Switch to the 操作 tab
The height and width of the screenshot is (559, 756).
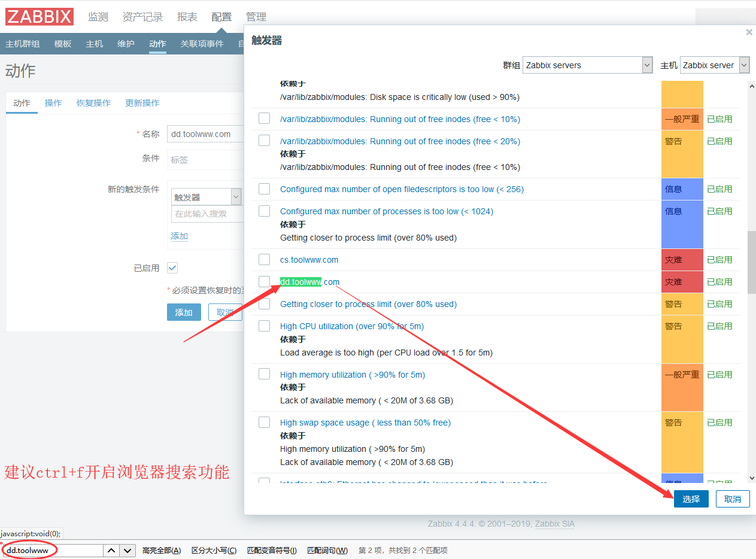(53, 103)
